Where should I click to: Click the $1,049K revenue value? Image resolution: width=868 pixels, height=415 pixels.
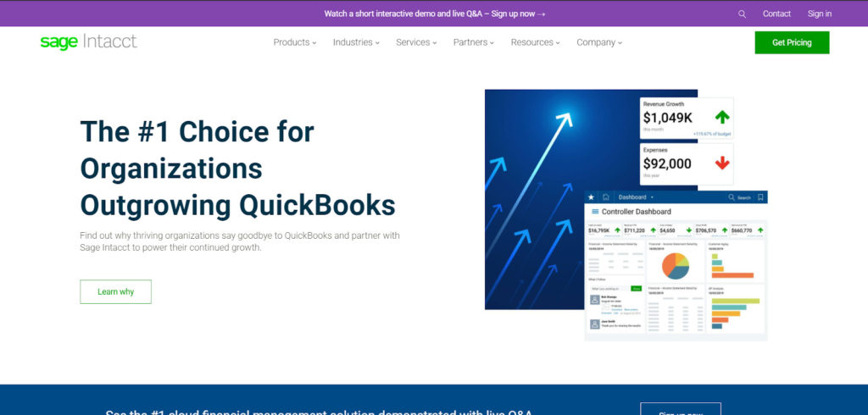pyautogui.click(x=668, y=118)
